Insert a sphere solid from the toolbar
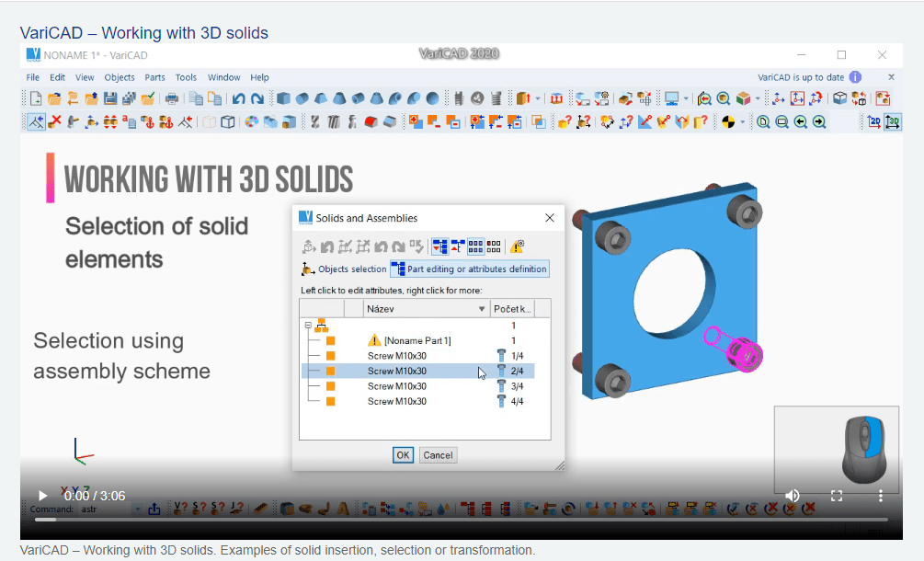This screenshot has width=924, height=561. (432, 98)
